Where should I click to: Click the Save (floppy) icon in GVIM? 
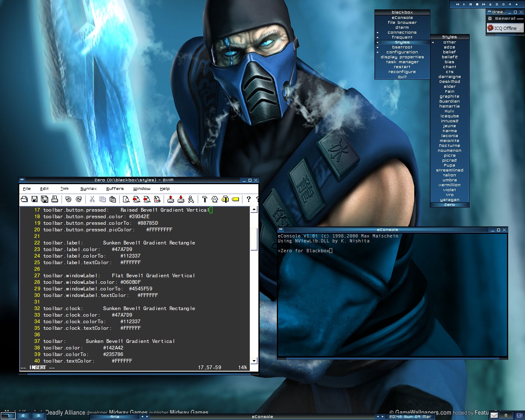34,199
